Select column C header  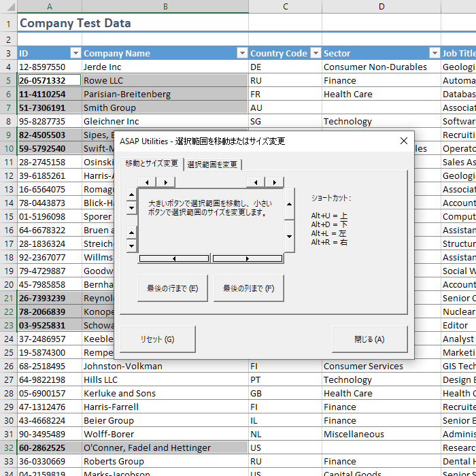tap(286, 6)
